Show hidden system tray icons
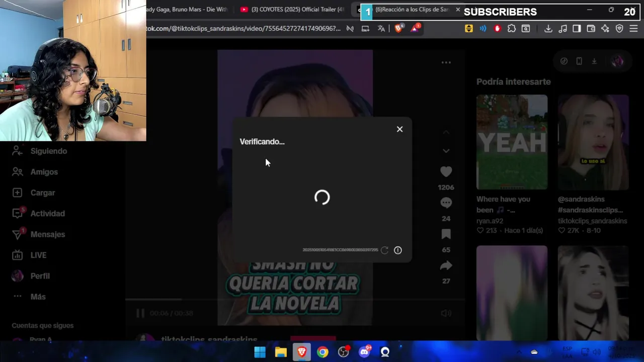The height and width of the screenshot is (362, 644). tap(519, 352)
